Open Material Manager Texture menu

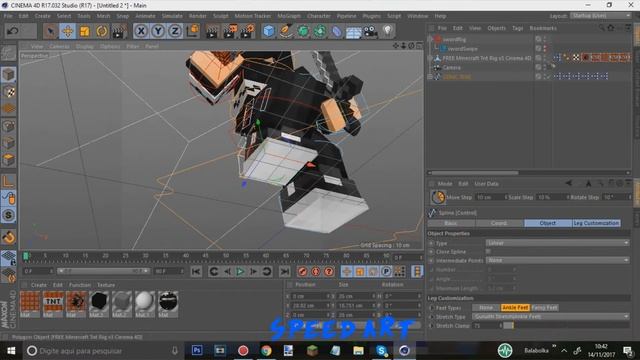click(106, 285)
